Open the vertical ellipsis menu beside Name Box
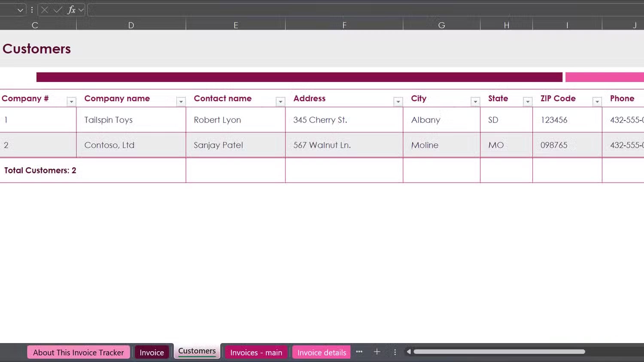The width and height of the screenshot is (644, 362). point(32,9)
